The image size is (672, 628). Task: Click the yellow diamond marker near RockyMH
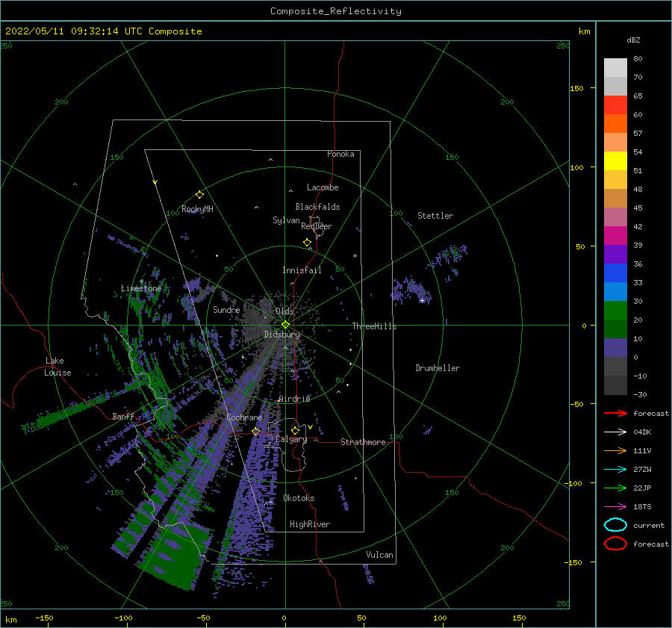click(x=199, y=195)
